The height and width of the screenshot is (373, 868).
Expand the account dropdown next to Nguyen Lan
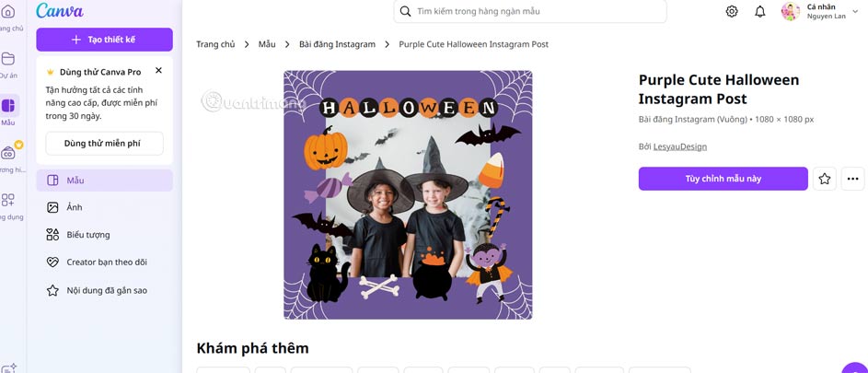coord(855,11)
